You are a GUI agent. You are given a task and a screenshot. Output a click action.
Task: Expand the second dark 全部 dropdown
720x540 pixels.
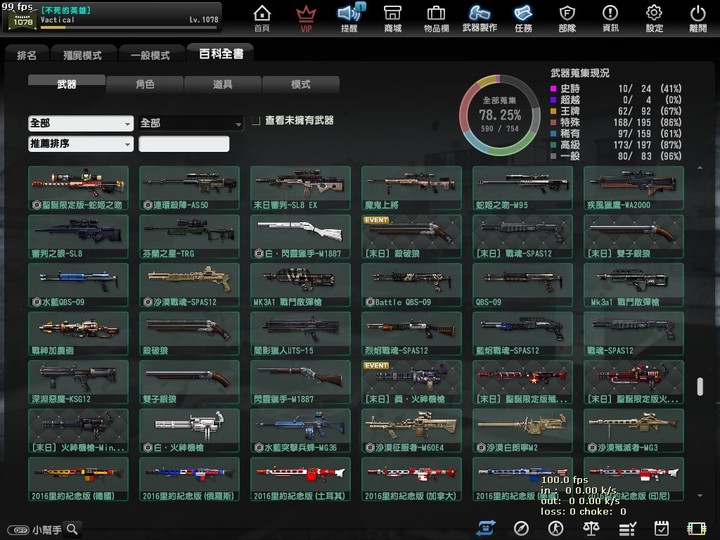(x=190, y=123)
